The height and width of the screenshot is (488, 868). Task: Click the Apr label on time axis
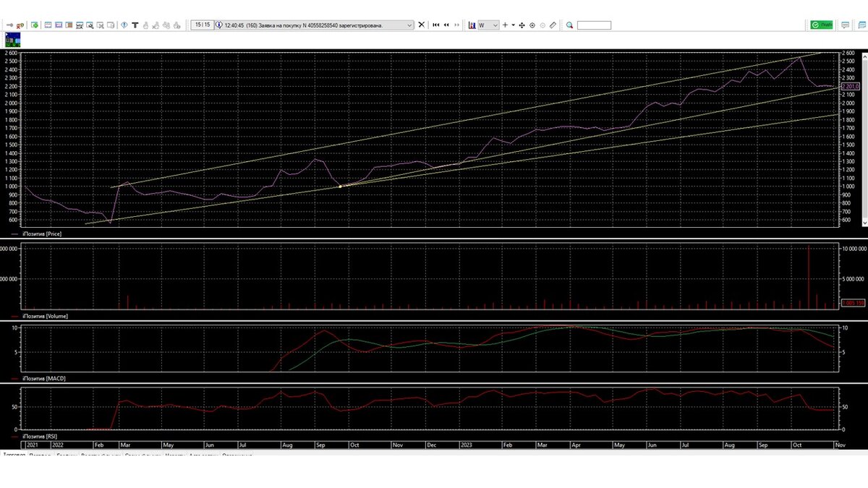(x=576, y=445)
